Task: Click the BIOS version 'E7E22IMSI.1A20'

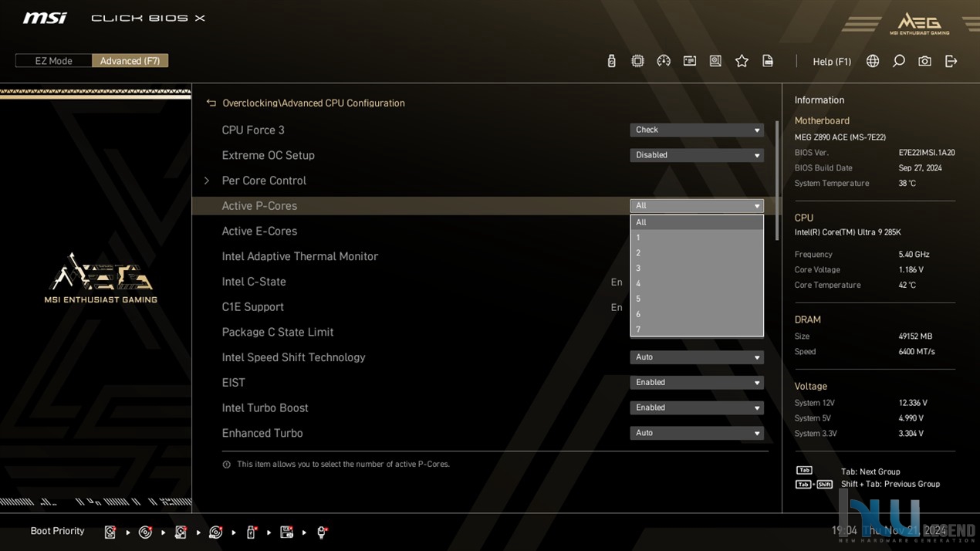Action: 927,154
